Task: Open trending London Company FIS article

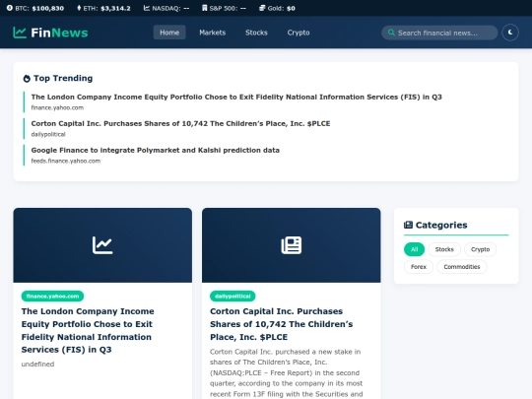Action: pyautogui.click(x=236, y=97)
